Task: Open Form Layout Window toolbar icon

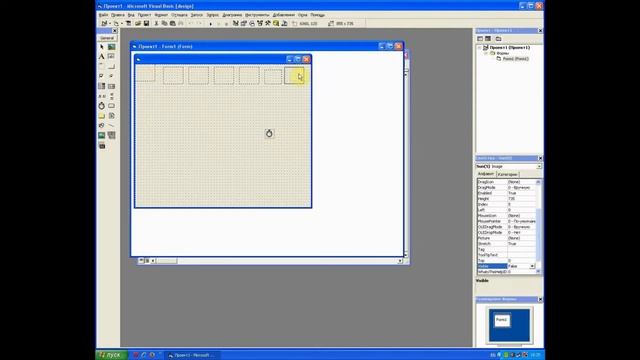Action: click(252, 24)
